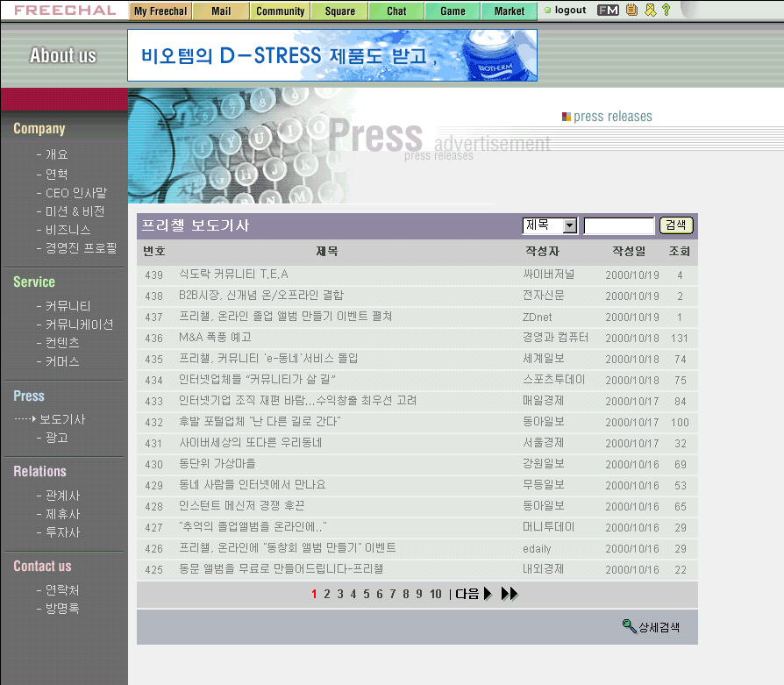
Task: Open 미션 & 비전 sidebar link
Action: tap(75, 211)
